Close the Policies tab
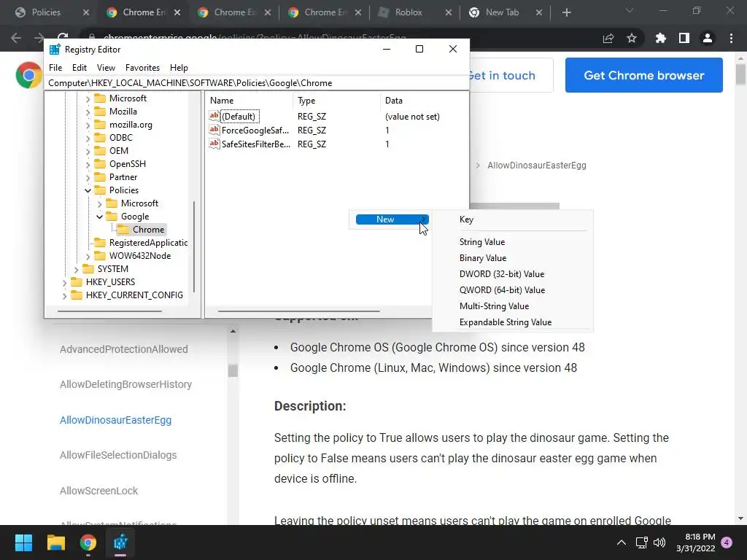The width and height of the screenshot is (747, 560). pyautogui.click(x=86, y=12)
